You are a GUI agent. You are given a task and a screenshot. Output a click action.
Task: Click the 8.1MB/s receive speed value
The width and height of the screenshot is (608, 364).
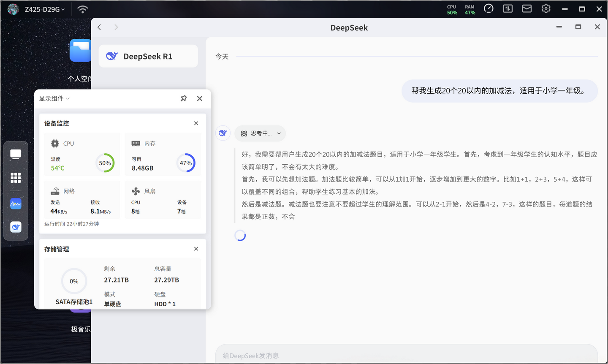pyautogui.click(x=100, y=211)
